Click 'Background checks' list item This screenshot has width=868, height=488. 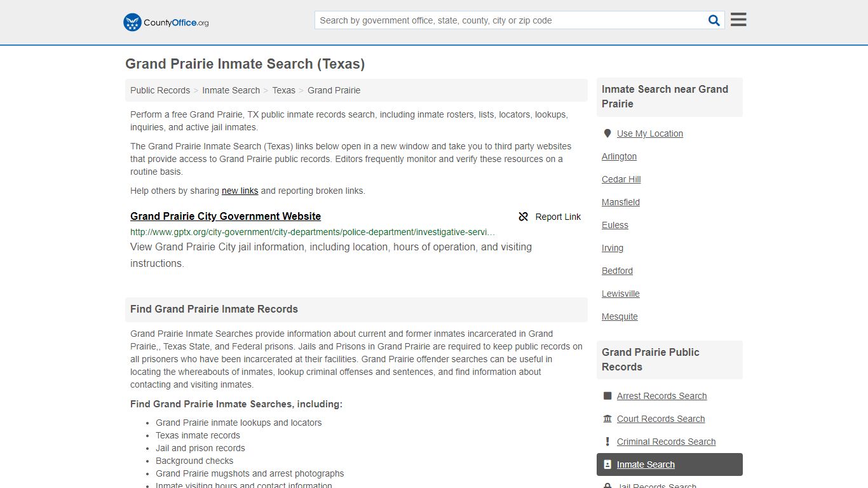pyautogui.click(x=194, y=461)
